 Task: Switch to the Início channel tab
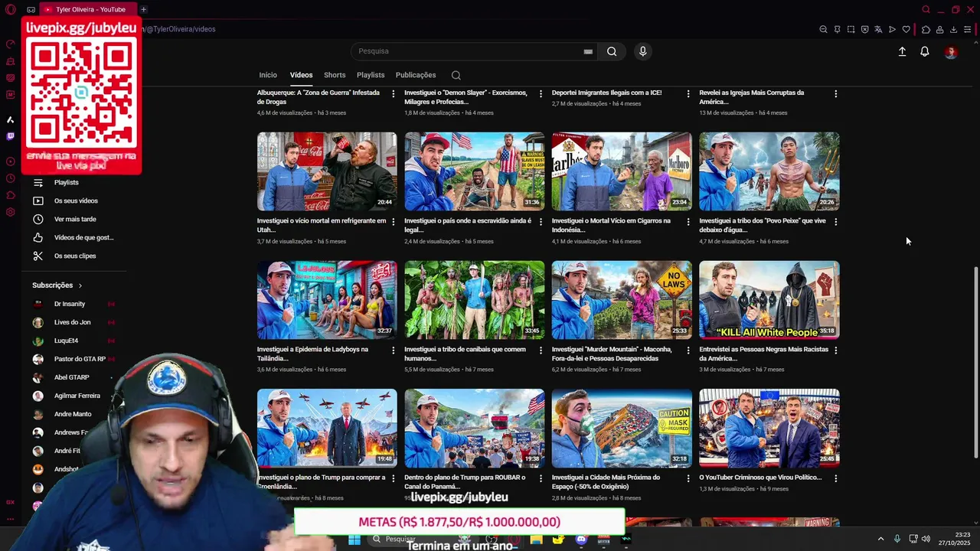(x=268, y=75)
